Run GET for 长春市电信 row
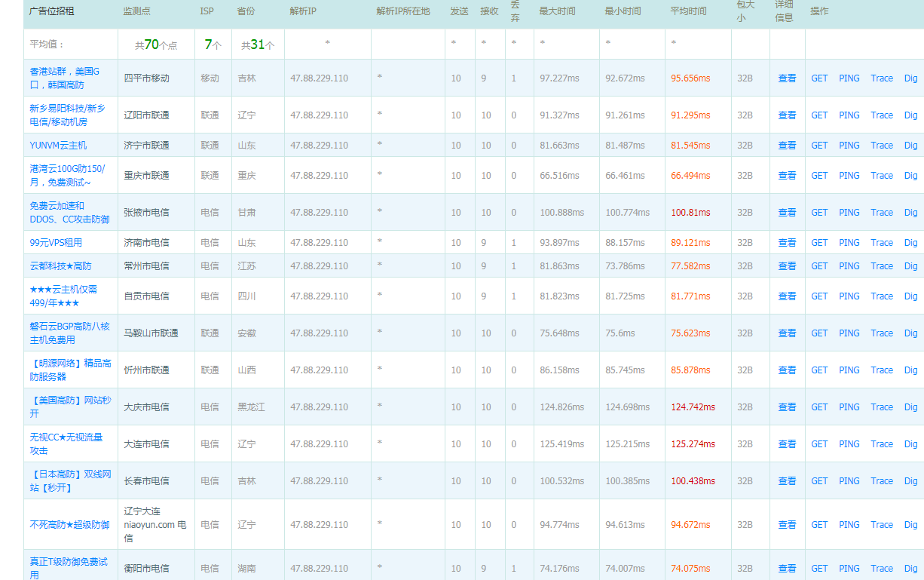The height and width of the screenshot is (580, 924). tap(819, 481)
